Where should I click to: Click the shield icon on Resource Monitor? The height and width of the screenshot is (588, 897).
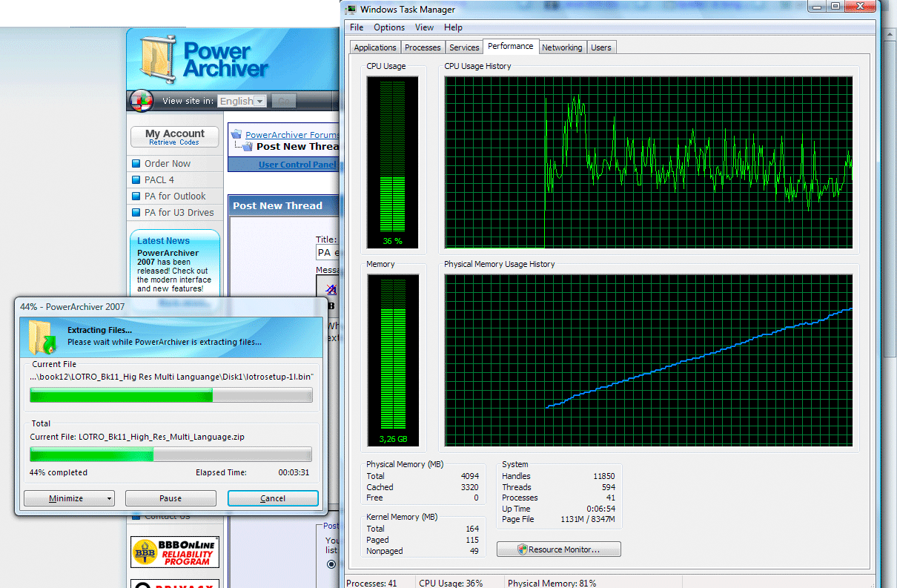click(522, 549)
